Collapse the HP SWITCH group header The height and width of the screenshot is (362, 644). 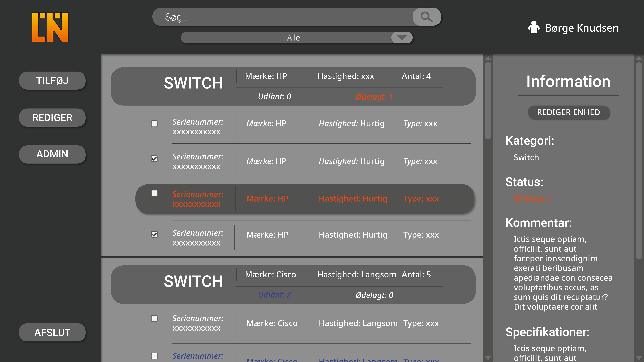[x=293, y=86]
